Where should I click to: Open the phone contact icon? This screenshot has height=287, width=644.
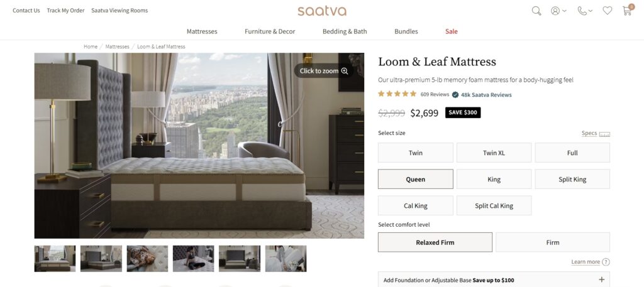[x=582, y=11]
